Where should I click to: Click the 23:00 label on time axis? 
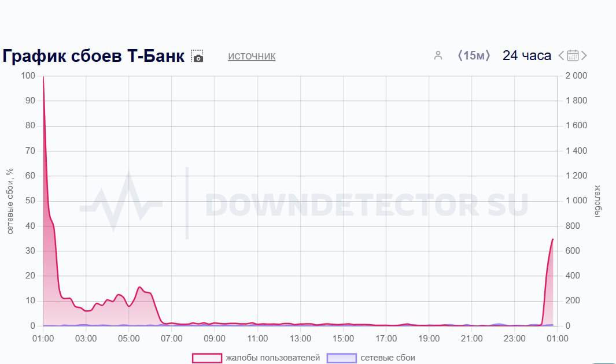pyautogui.click(x=514, y=339)
